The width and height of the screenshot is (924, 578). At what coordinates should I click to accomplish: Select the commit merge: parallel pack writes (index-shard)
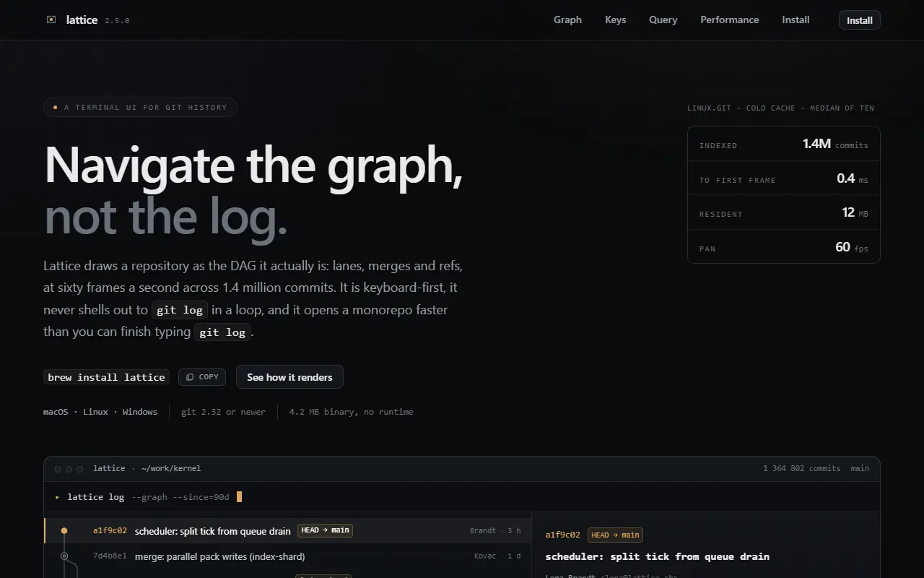(x=288, y=556)
